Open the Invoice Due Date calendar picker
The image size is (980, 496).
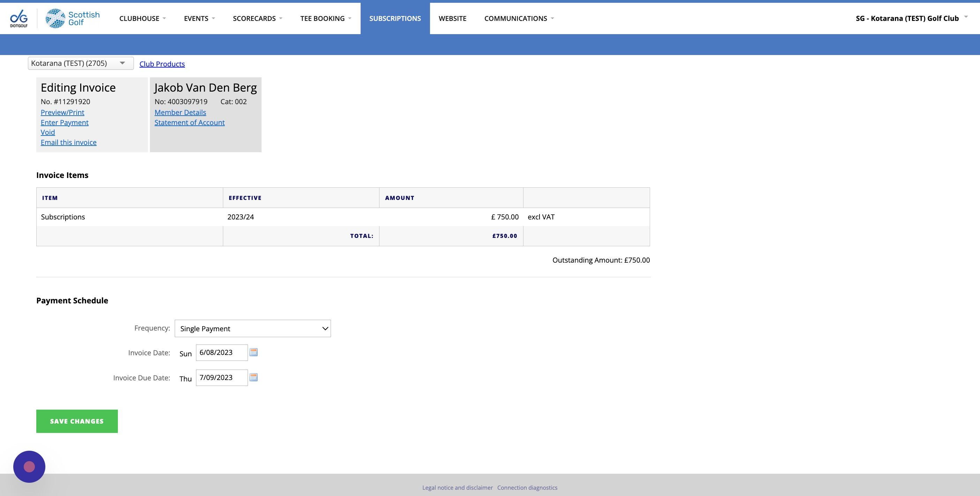point(253,378)
